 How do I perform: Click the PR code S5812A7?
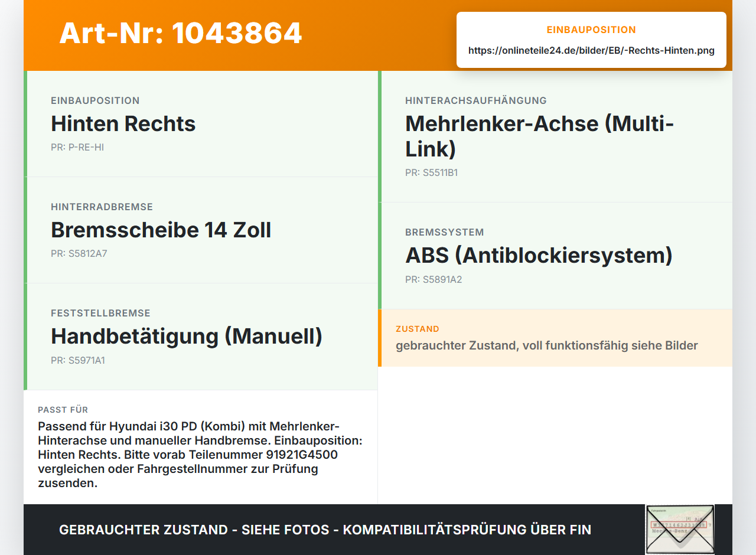pos(79,253)
